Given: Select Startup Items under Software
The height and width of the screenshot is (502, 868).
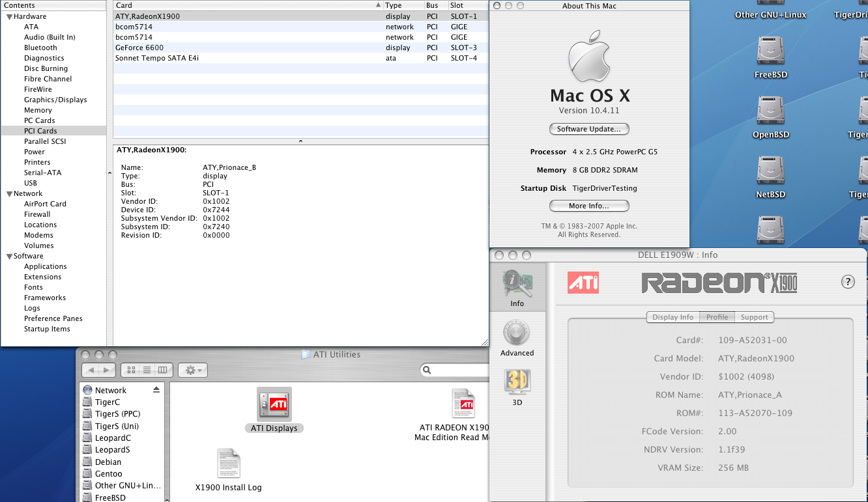Looking at the screenshot, I should point(47,329).
